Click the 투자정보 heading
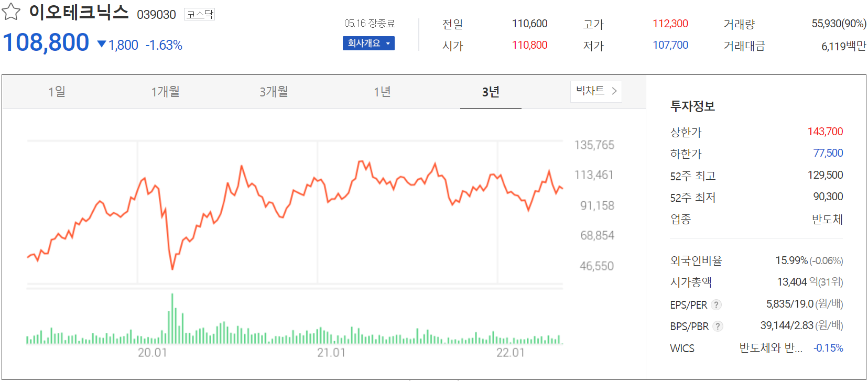 pyautogui.click(x=692, y=106)
